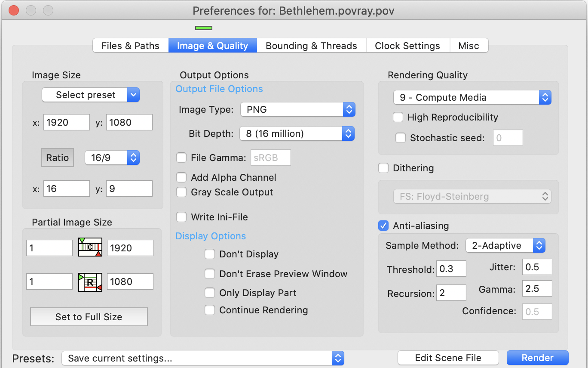Screen dimensions: 588x368
Task: Click the Set to Full Size button
Action: [x=89, y=317]
